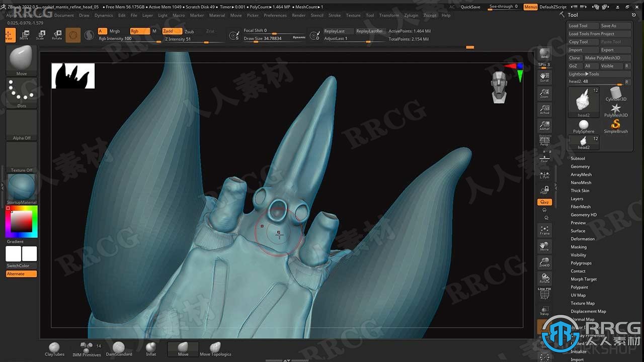Click the Frame button
The width and height of the screenshot is (644, 362).
pyautogui.click(x=544, y=230)
